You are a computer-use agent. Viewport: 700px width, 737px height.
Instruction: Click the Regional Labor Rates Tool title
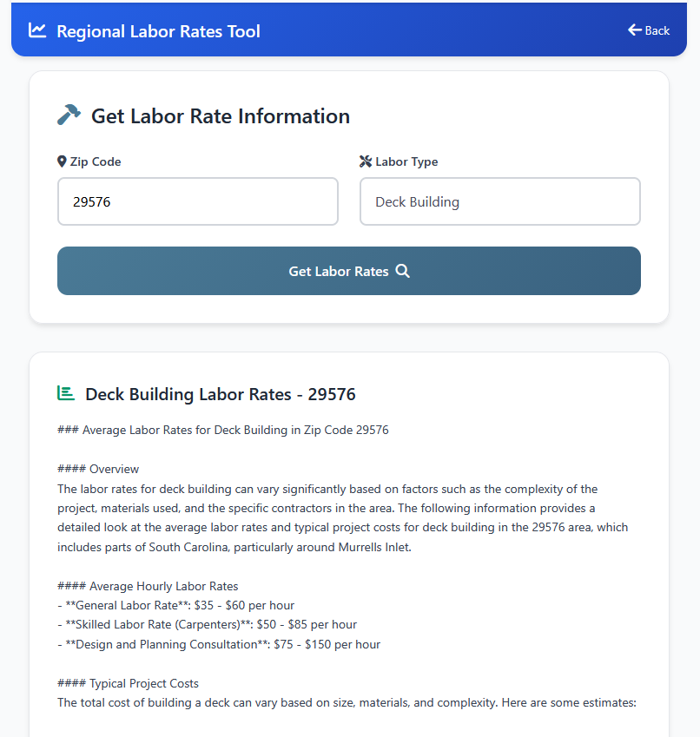[x=159, y=31]
